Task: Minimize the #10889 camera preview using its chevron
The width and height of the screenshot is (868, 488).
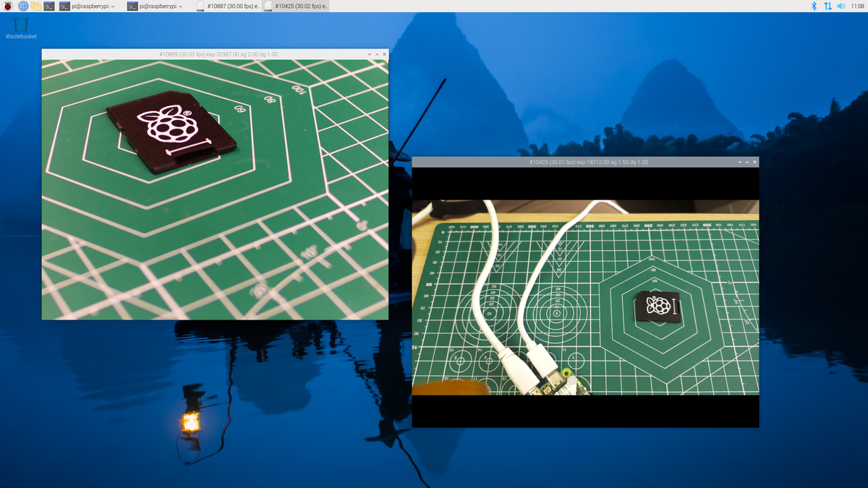Action: (x=369, y=53)
